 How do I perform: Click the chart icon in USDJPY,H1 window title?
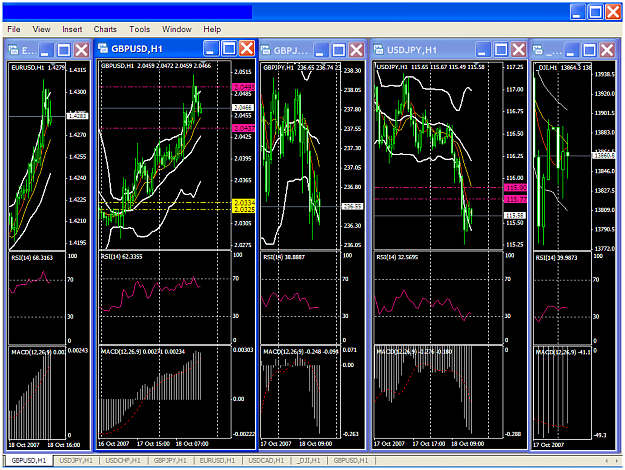click(379, 49)
